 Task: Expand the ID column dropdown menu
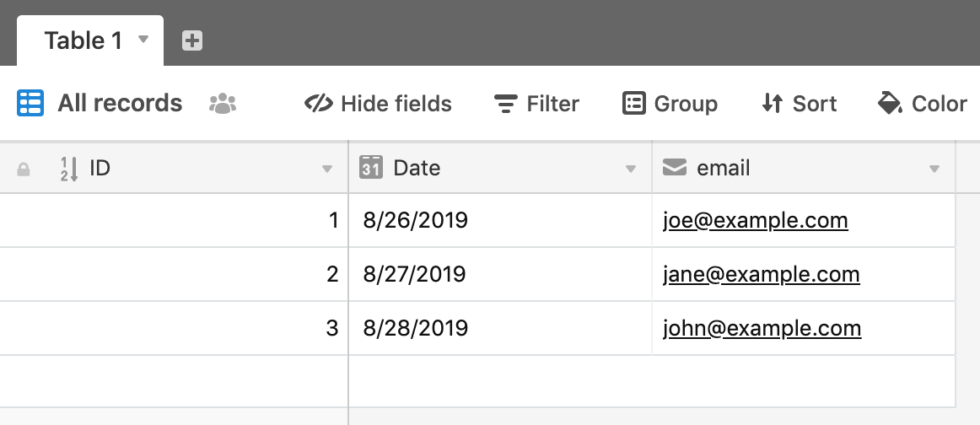coord(326,169)
